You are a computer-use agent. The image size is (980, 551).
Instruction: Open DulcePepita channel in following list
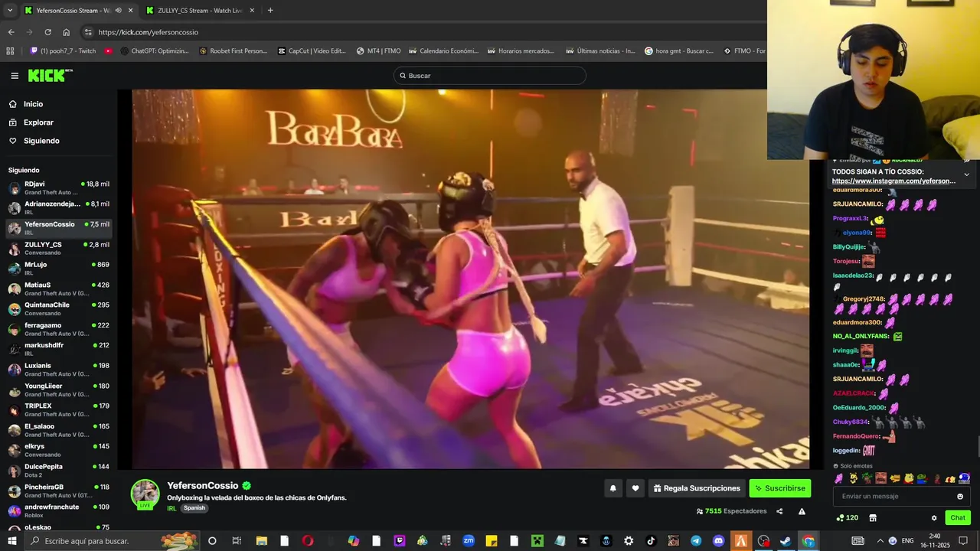coord(58,470)
